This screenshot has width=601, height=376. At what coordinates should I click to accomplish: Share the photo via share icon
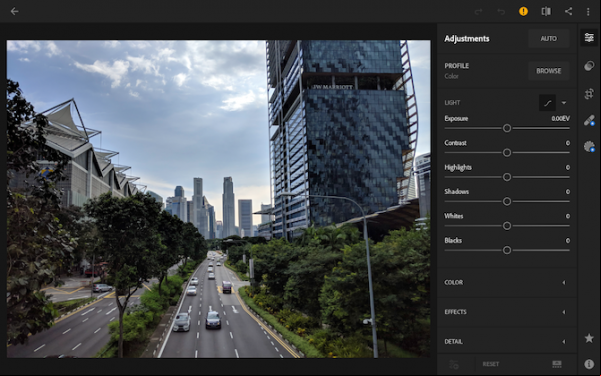tap(568, 11)
